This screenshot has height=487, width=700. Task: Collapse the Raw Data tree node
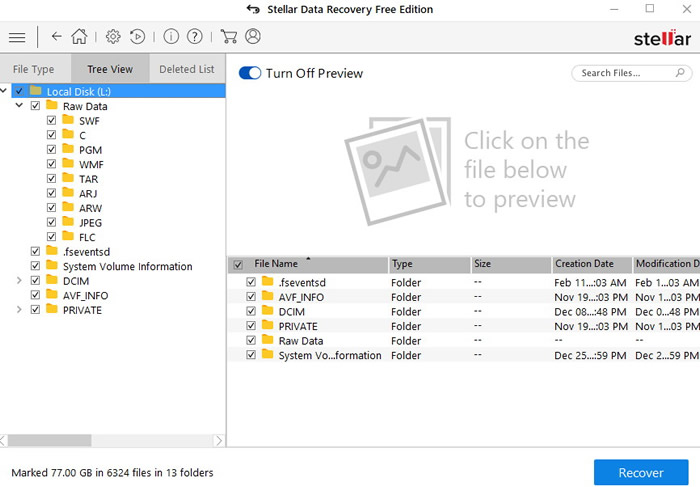[20, 106]
